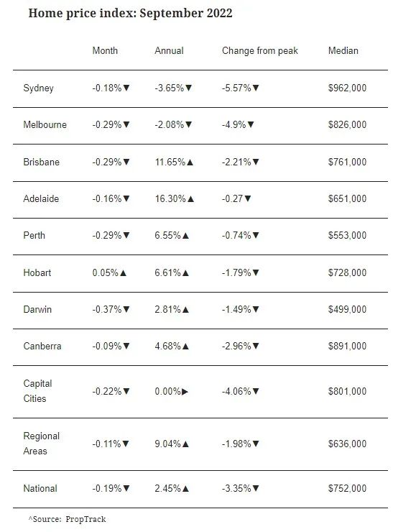Click the up arrow next to Brisbane's 11.65%
This screenshot has height=532, width=398.
tap(190, 162)
